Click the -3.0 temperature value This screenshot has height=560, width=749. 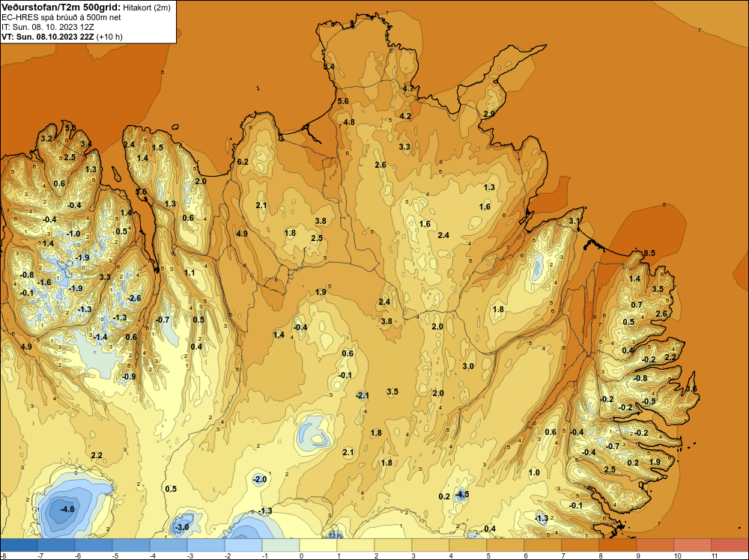pos(182,527)
